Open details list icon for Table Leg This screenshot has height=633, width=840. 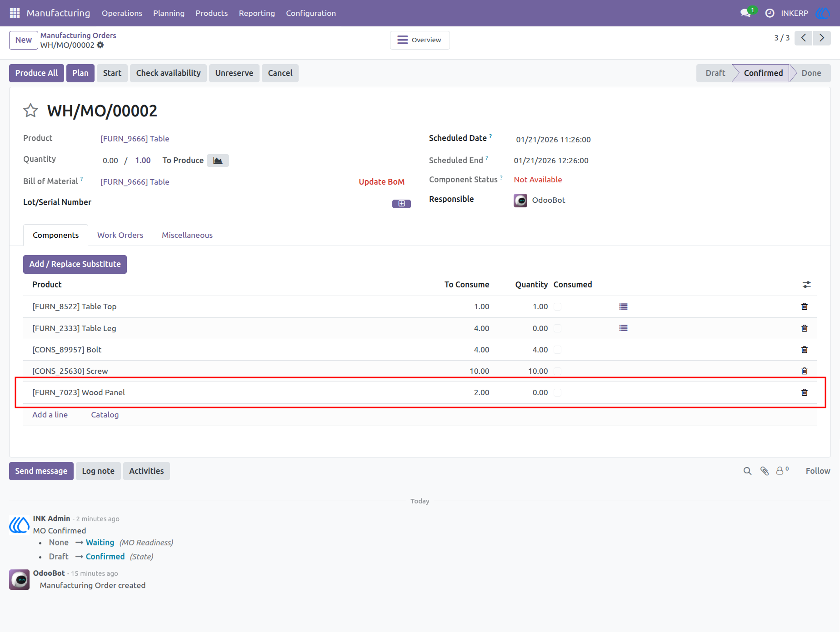tap(623, 328)
